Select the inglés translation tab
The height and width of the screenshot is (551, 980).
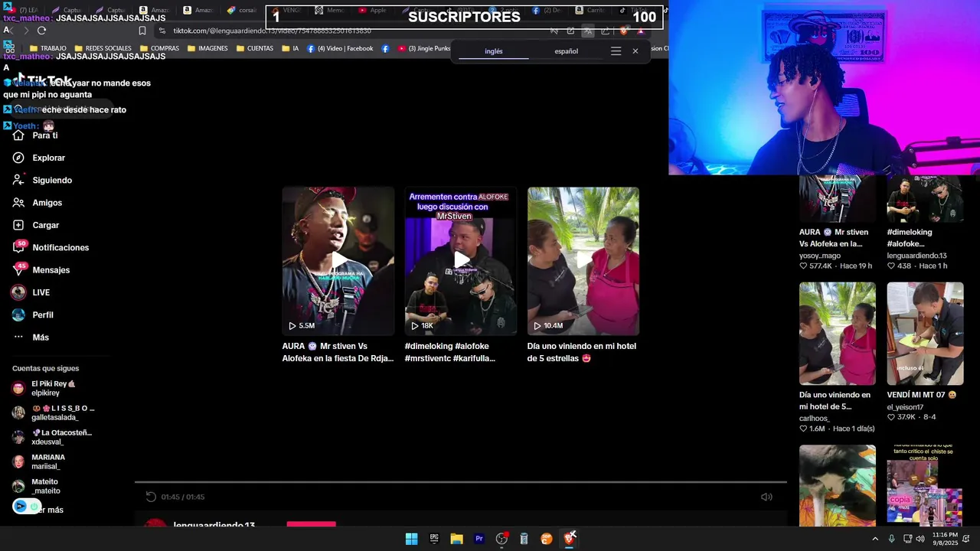pyautogui.click(x=494, y=51)
